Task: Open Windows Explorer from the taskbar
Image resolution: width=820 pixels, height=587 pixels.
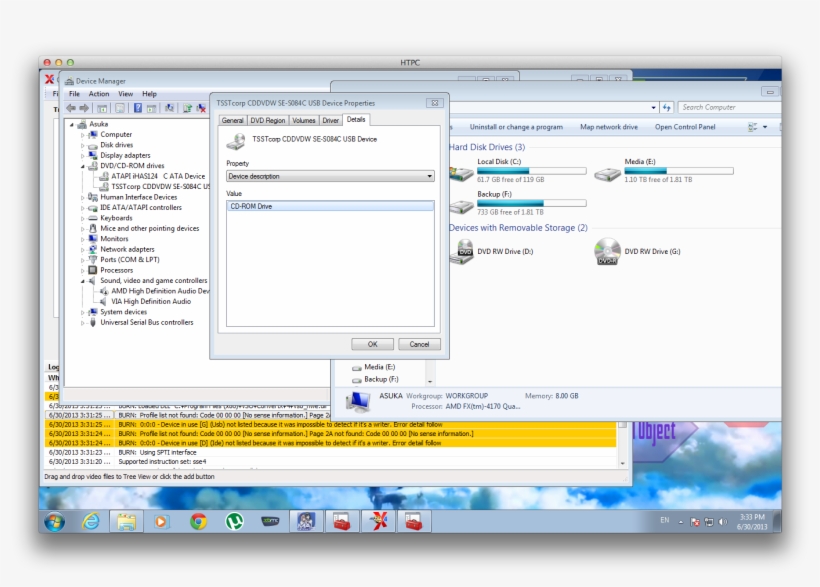Action: (126, 521)
